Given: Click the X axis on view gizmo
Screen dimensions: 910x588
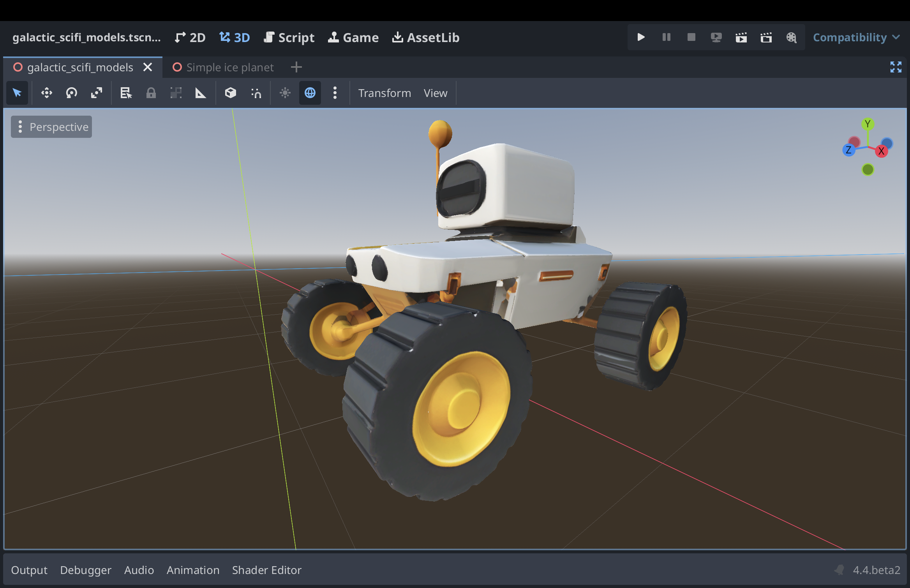Looking at the screenshot, I should tap(881, 151).
